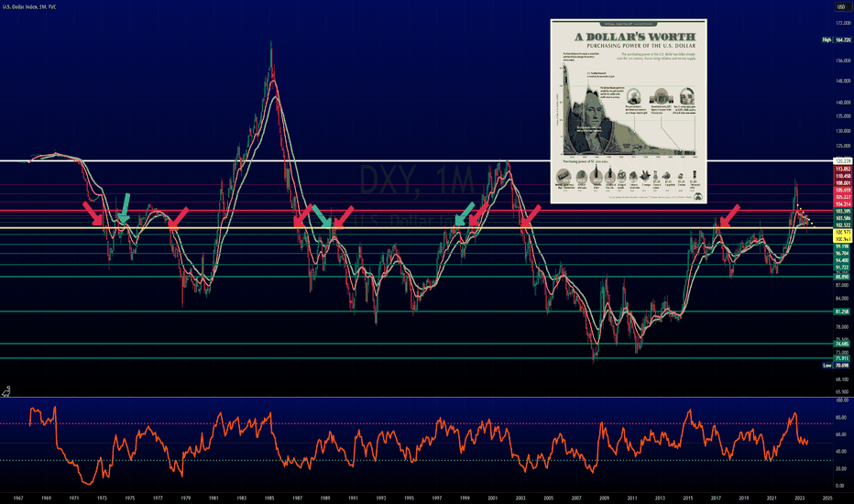Select the Low 70.698 price label

(836, 365)
